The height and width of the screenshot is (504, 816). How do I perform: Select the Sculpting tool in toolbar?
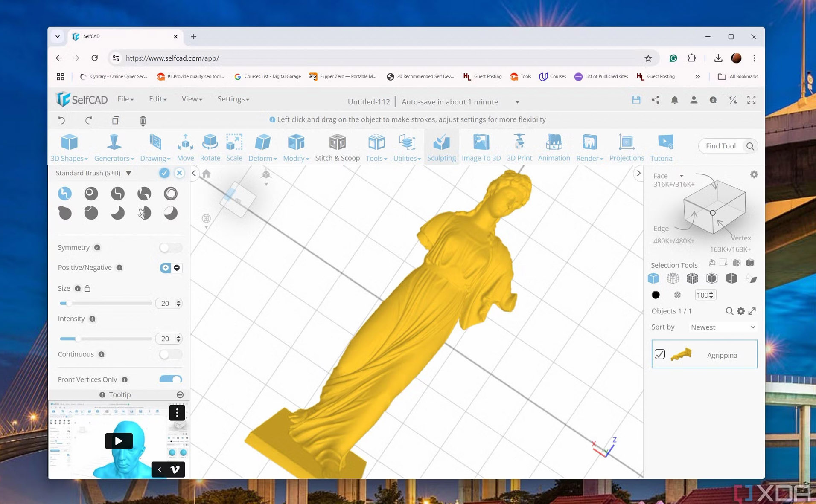[x=441, y=148]
